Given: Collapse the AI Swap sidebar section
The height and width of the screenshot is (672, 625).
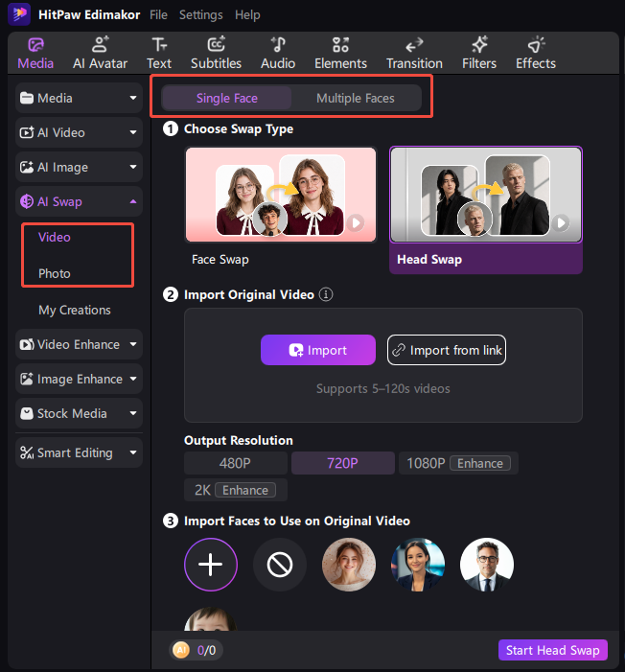Looking at the screenshot, I should tap(79, 201).
